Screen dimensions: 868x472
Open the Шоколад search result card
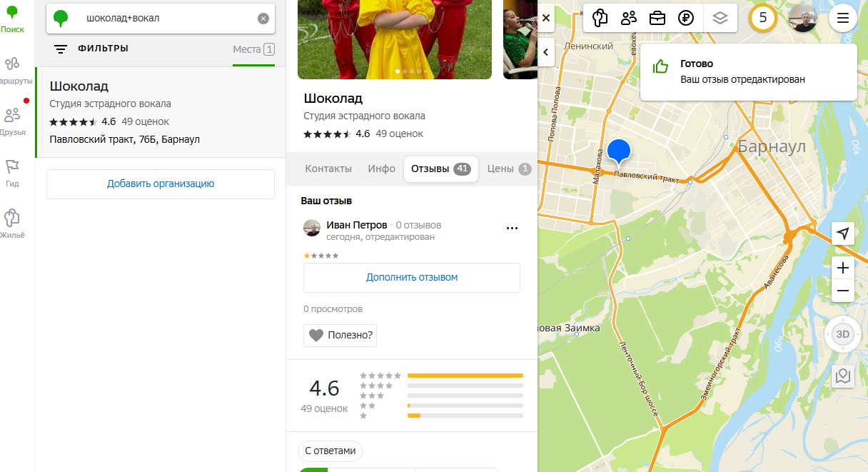(x=160, y=112)
